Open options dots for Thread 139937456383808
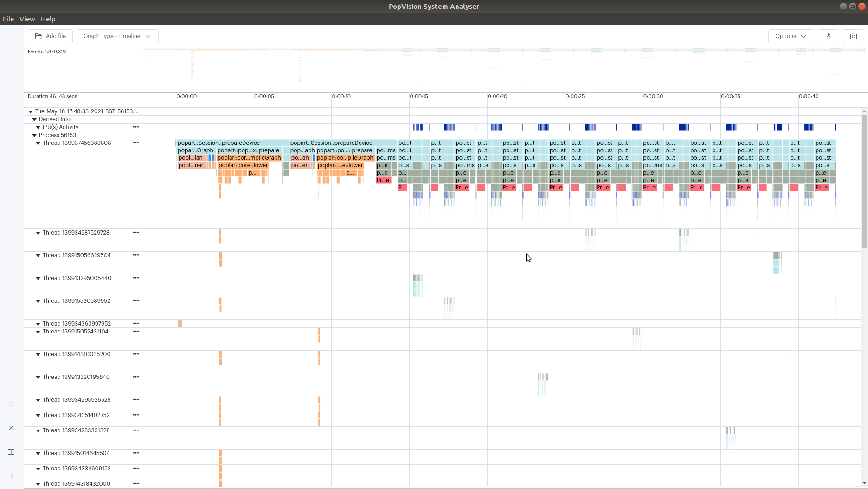The image size is (868, 489). [136, 143]
